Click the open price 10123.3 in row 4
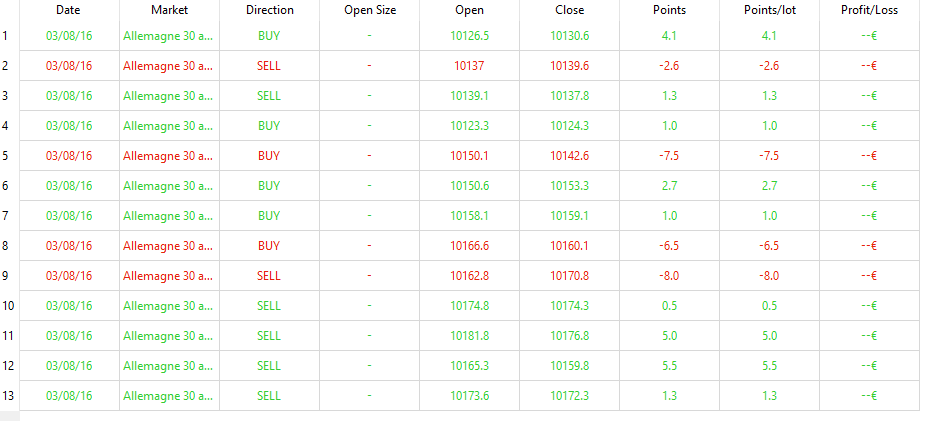 point(469,126)
